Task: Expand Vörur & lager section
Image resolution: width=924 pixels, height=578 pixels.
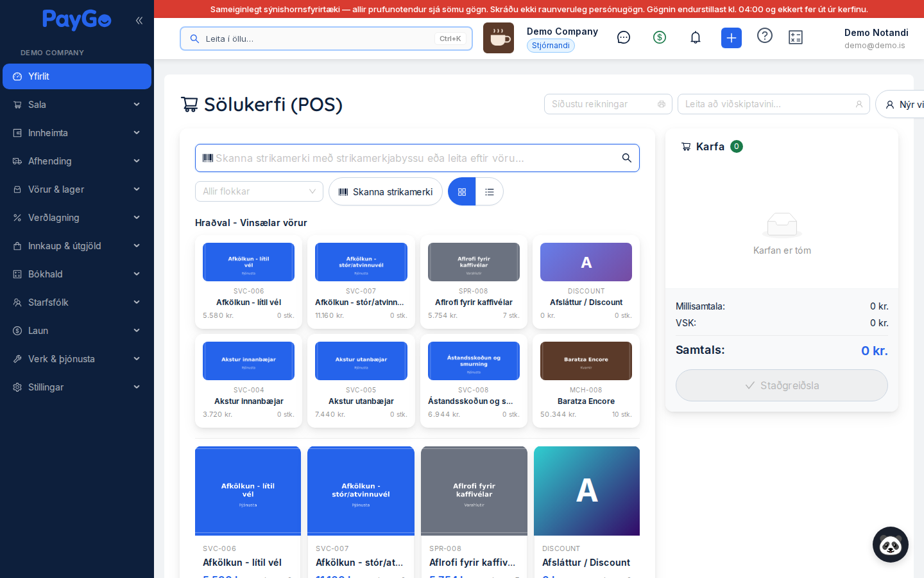Action: [x=77, y=189]
